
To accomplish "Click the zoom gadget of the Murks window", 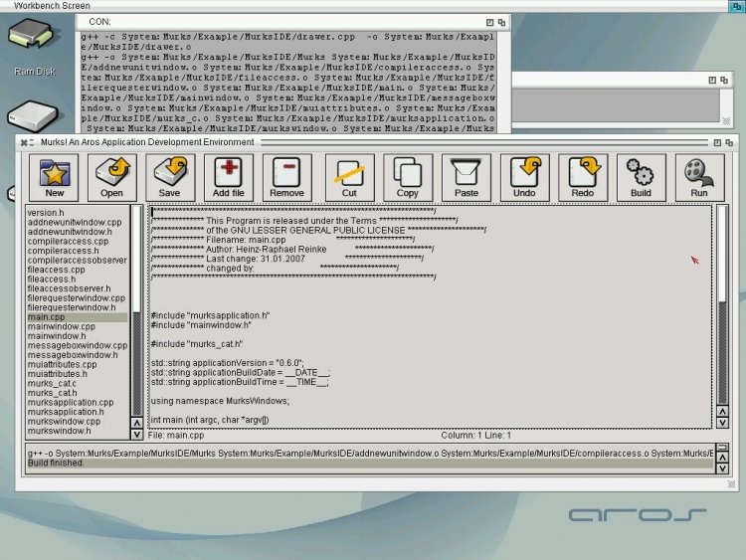I will [717, 143].
